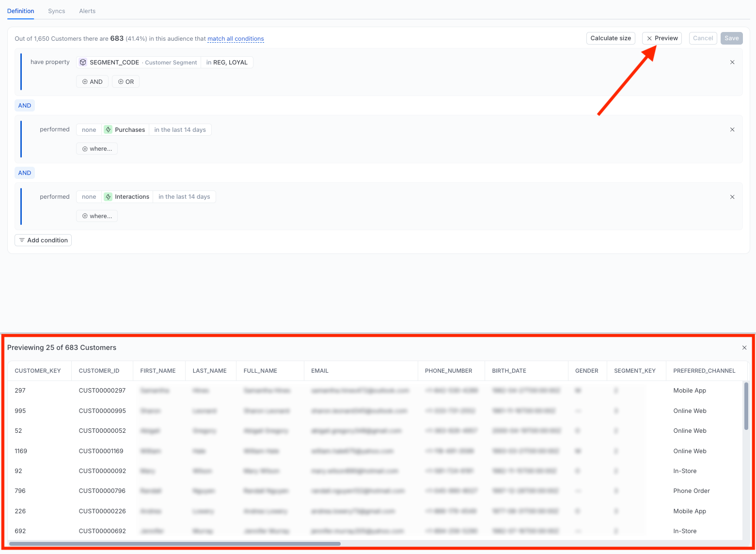
Task: Click the horizontal scrollbar of preview table
Action: pos(175,544)
